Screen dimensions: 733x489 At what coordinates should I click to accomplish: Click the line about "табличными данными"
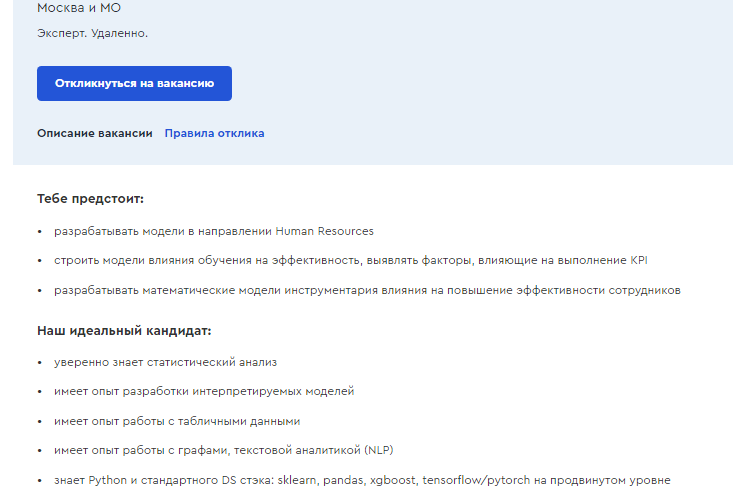pyautogui.click(x=177, y=421)
